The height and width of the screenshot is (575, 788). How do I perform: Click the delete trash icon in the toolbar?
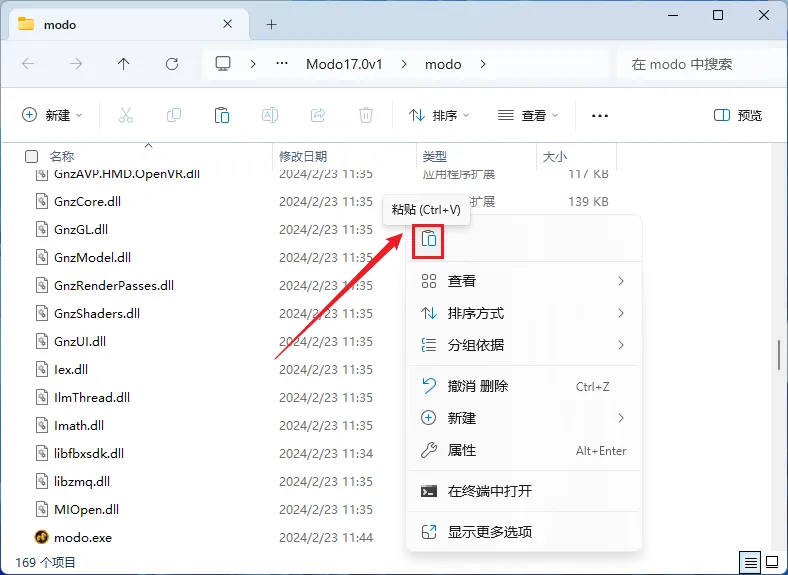[366, 116]
